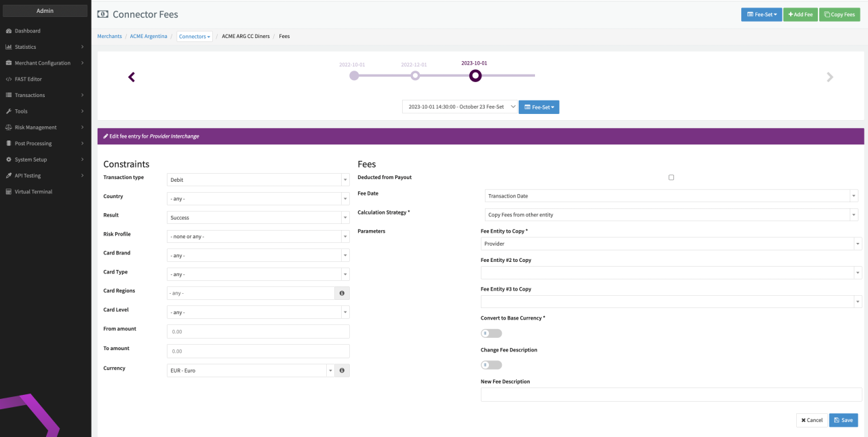Check the Deducted from Payout checkbox
Image resolution: width=868 pixels, height=437 pixels.
[671, 177]
